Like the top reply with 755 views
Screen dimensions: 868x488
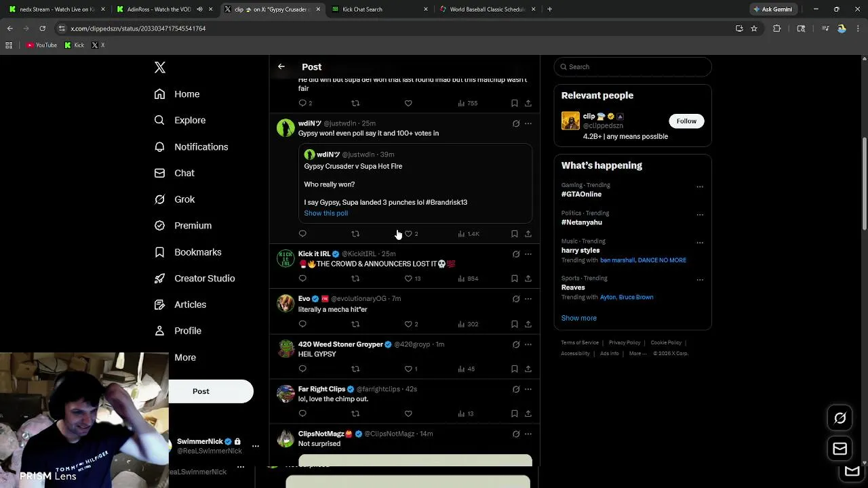[408, 103]
